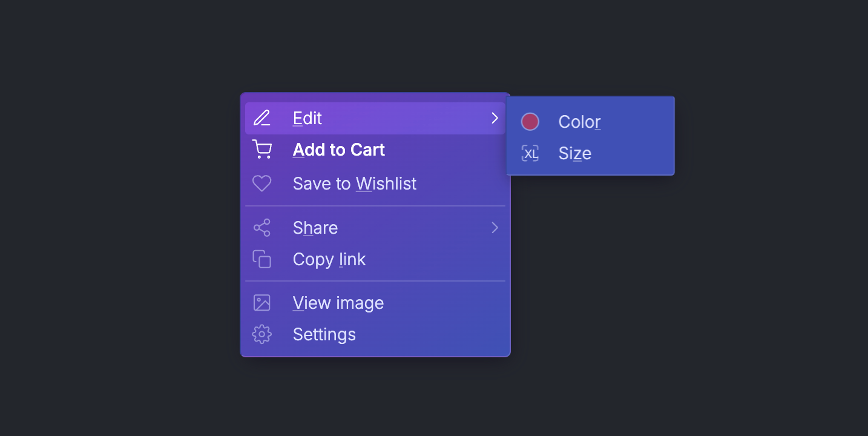Open Settings from the context menu
Viewport: 868px width, 436px height.
324,334
